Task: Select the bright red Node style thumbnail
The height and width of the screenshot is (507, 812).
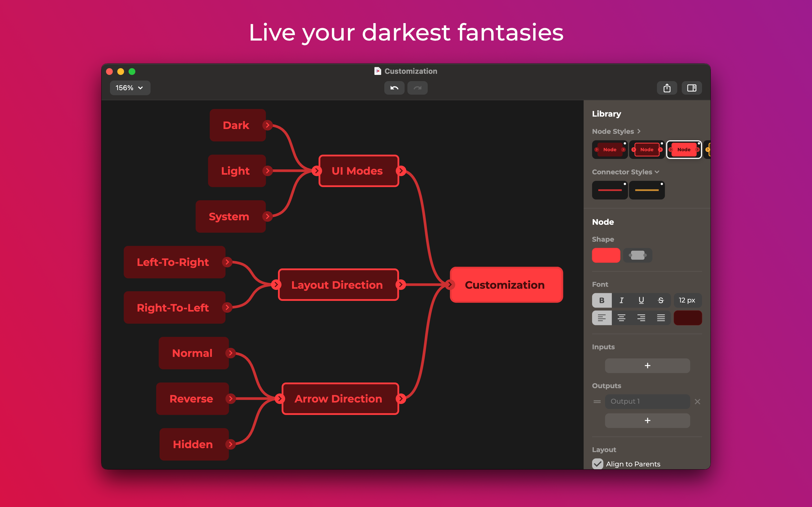Action: pos(684,150)
